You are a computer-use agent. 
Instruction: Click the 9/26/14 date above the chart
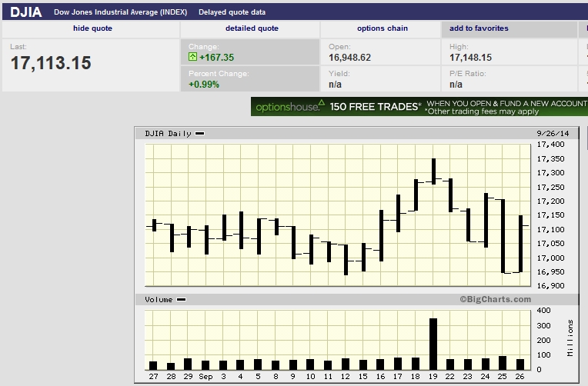click(x=550, y=134)
